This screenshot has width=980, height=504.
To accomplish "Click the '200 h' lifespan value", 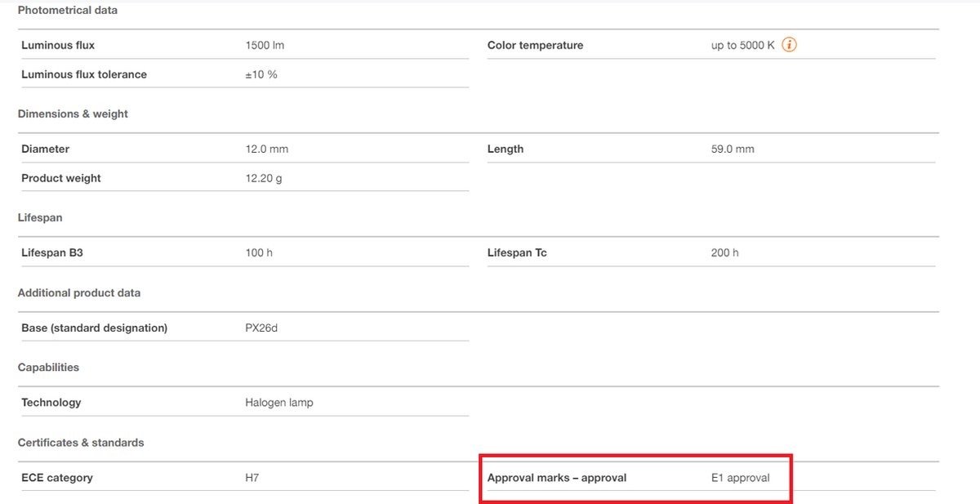I will [x=725, y=253].
